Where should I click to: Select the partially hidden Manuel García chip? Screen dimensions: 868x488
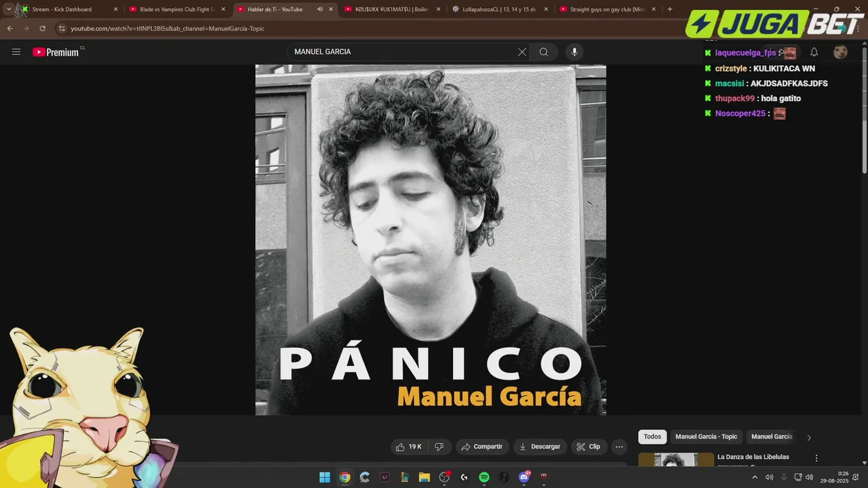(772, 437)
